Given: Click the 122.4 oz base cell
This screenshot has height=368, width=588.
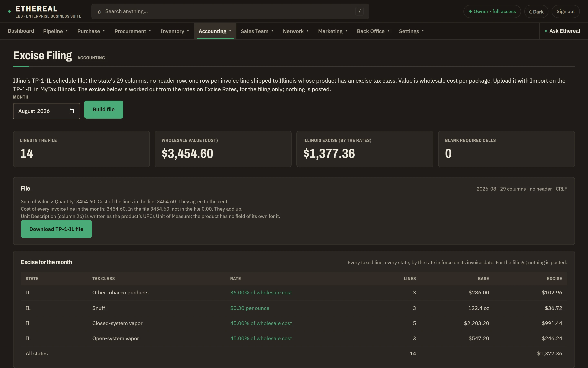Looking at the screenshot, I should (x=478, y=308).
